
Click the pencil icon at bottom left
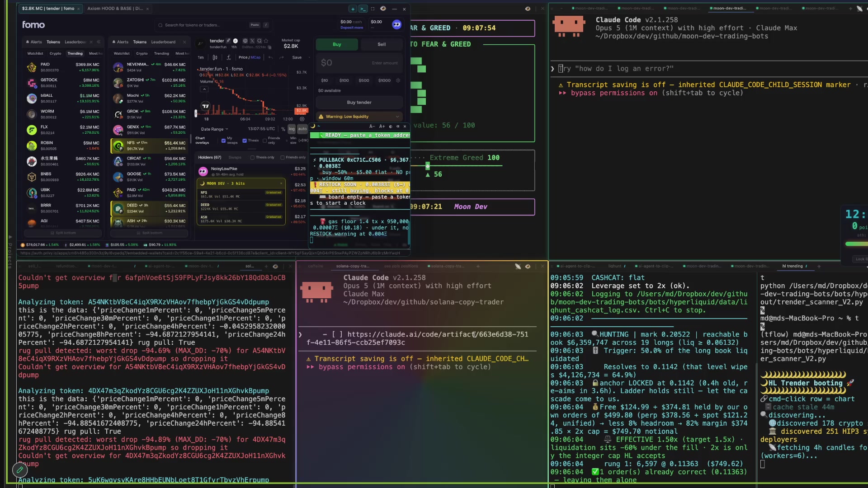pos(20,470)
